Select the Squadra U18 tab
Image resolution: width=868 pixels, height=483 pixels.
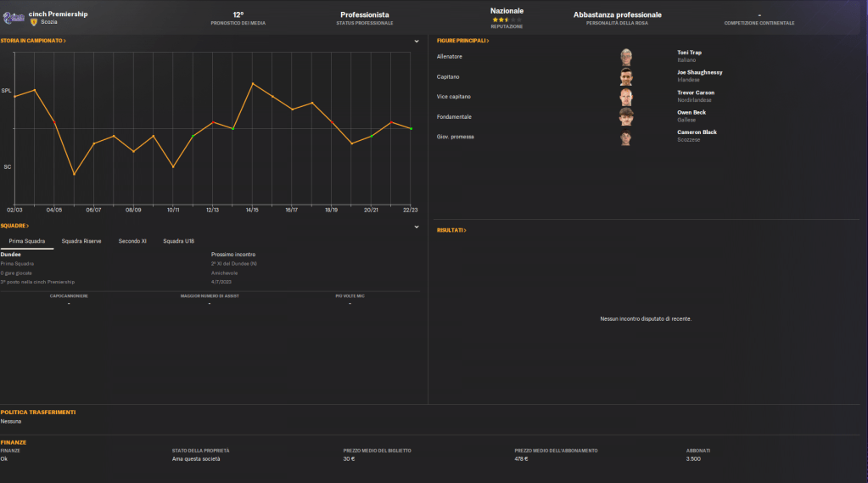(x=178, y=241)
